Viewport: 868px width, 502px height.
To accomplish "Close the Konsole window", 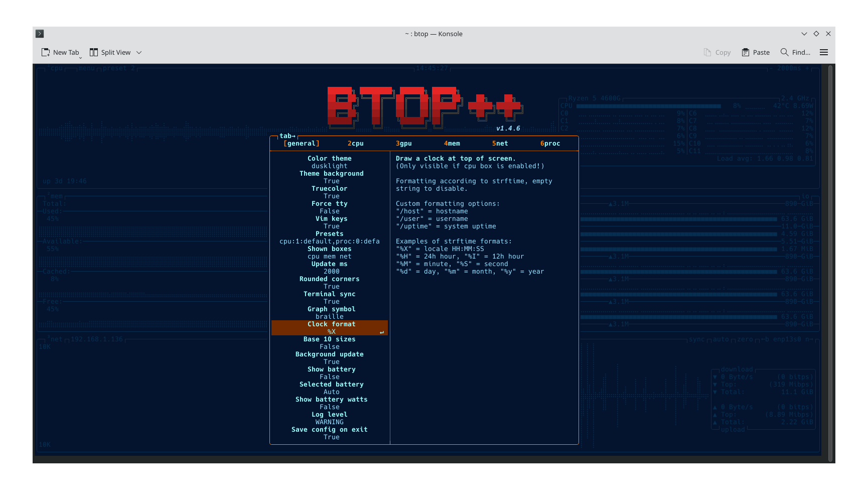I will point(828,34).
